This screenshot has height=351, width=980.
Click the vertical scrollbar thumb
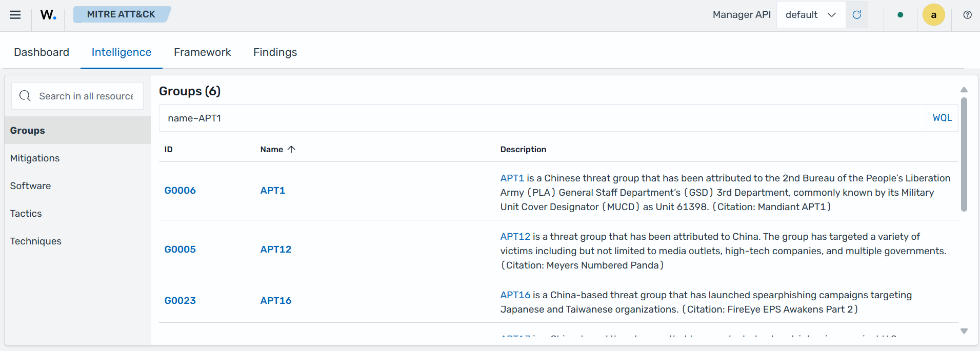click(x=964, y=154)
